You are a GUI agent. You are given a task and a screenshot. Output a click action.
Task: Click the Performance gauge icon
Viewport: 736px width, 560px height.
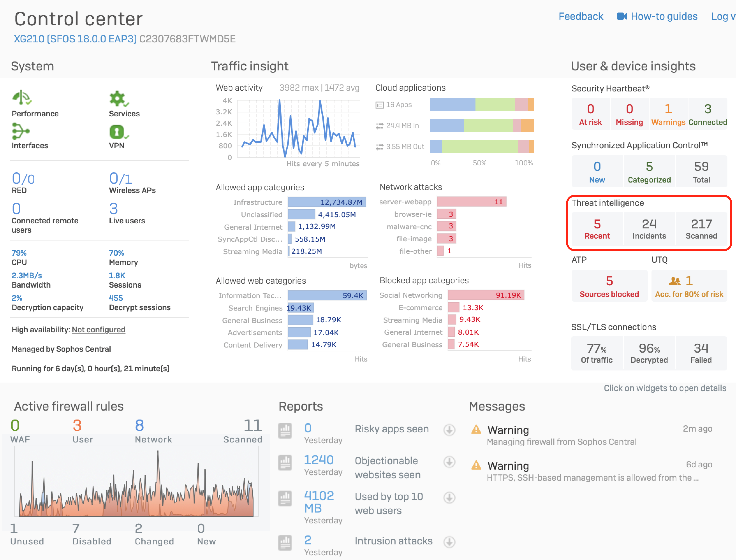[21, 98]
